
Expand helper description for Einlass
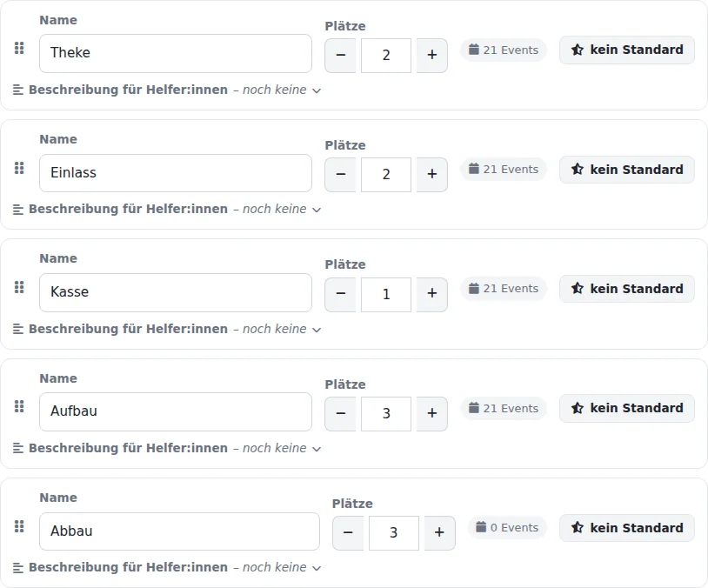167,209
